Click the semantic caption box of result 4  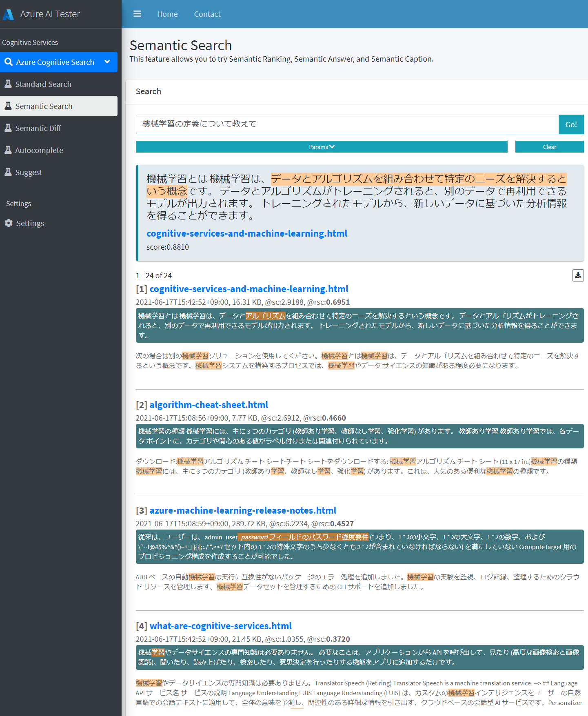(x=359, y=657)
